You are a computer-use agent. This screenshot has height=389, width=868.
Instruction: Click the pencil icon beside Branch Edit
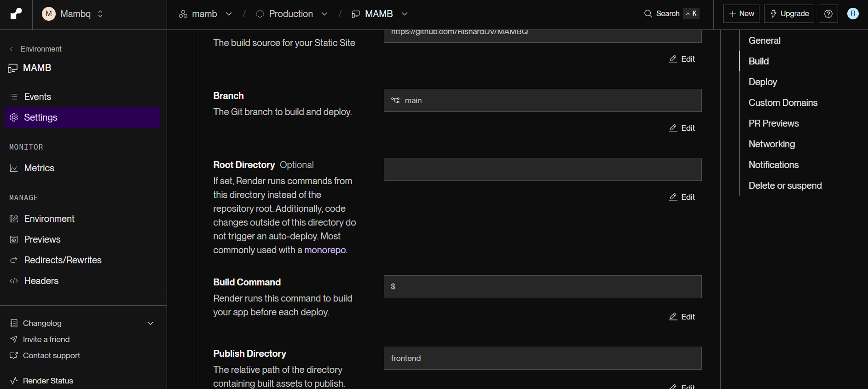tap(673, 128)
